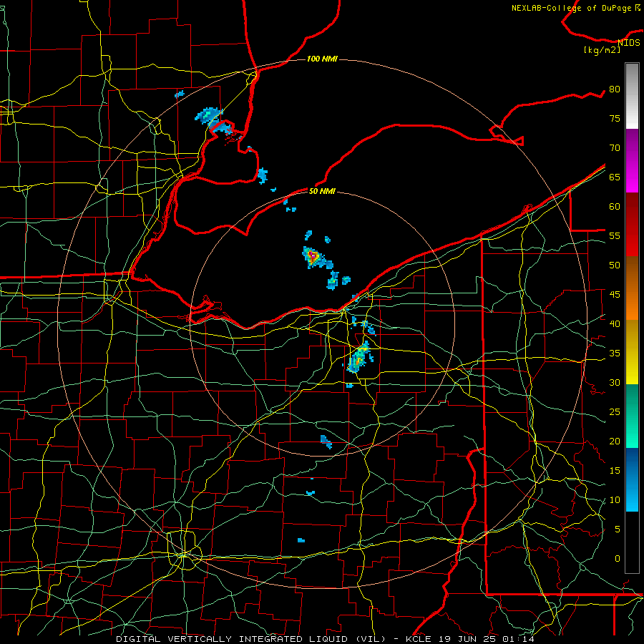The height and width of the screenshot is (644, 644).
Task: Click the storm cell south of the lakeshore
Action: tap(358, 357)
